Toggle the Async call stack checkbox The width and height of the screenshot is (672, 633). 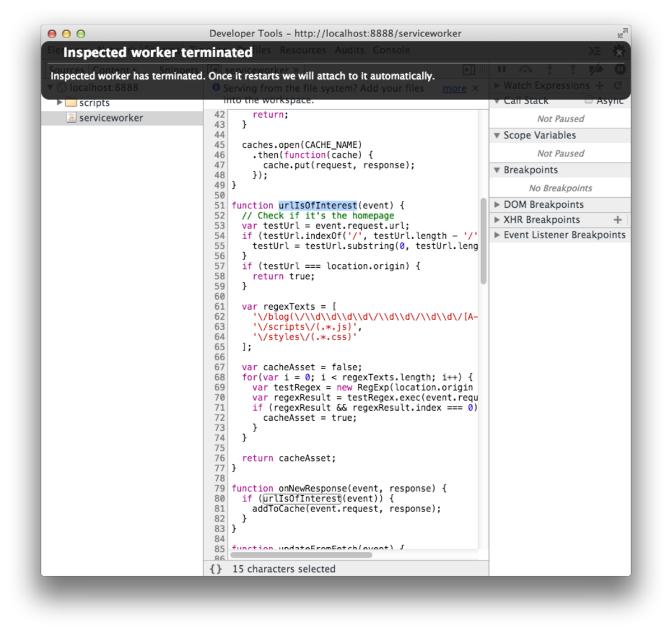pyautogui.click(x=588, y=100)
